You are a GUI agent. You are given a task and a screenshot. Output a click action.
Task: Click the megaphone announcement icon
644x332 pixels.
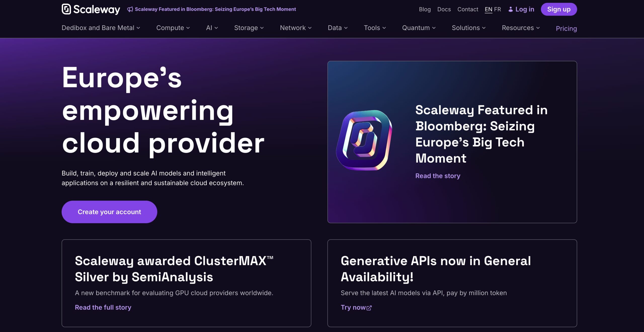[x=130, y=9]
